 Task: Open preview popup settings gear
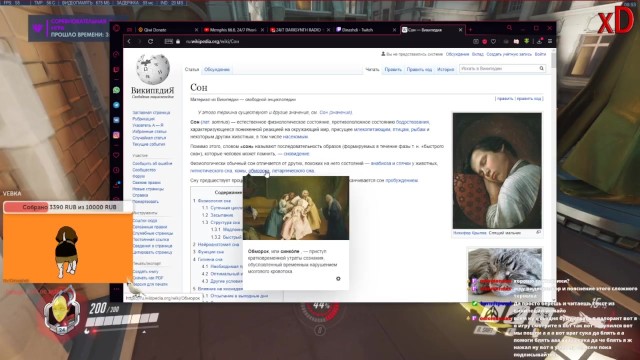click(338, 279)
